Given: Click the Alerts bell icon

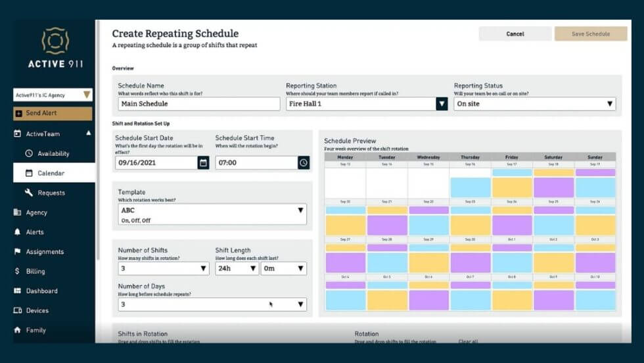Looking at the screenshot, I should (18, 232).
